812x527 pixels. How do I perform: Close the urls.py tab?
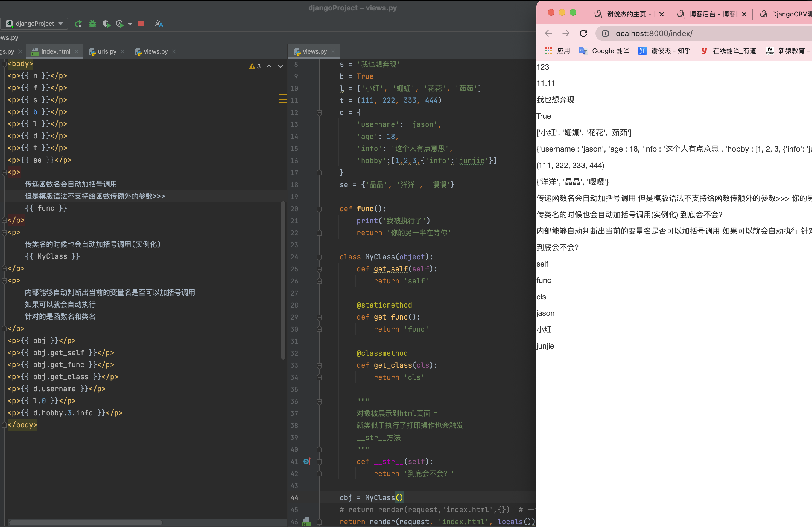[123, 51]
